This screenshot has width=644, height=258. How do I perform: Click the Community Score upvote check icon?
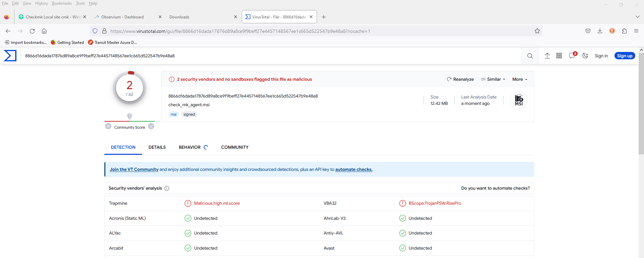point(151,126)
